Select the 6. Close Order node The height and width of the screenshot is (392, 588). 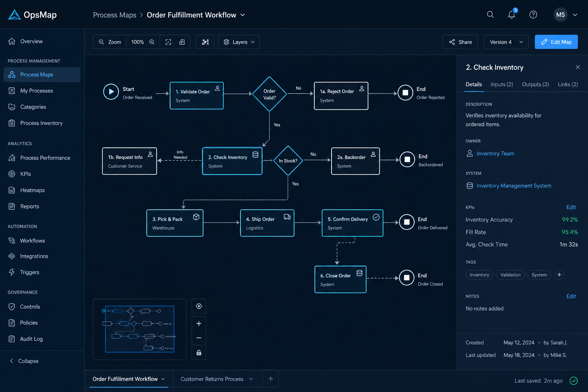340,279
